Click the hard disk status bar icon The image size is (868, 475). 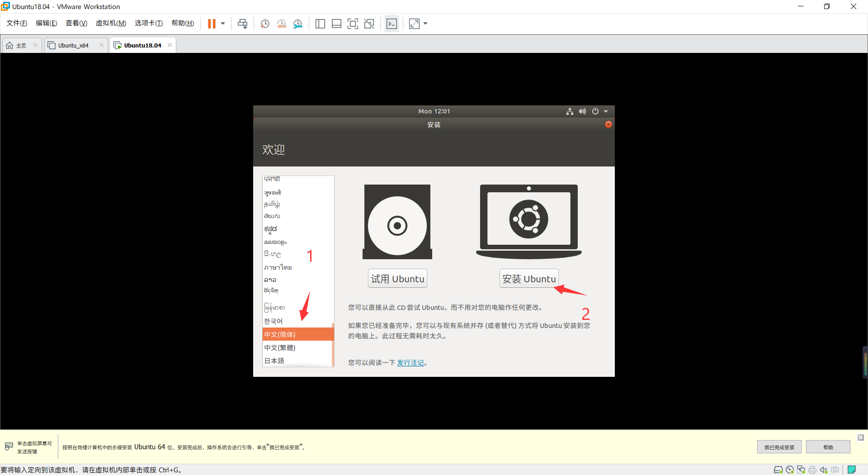[778, 470]
